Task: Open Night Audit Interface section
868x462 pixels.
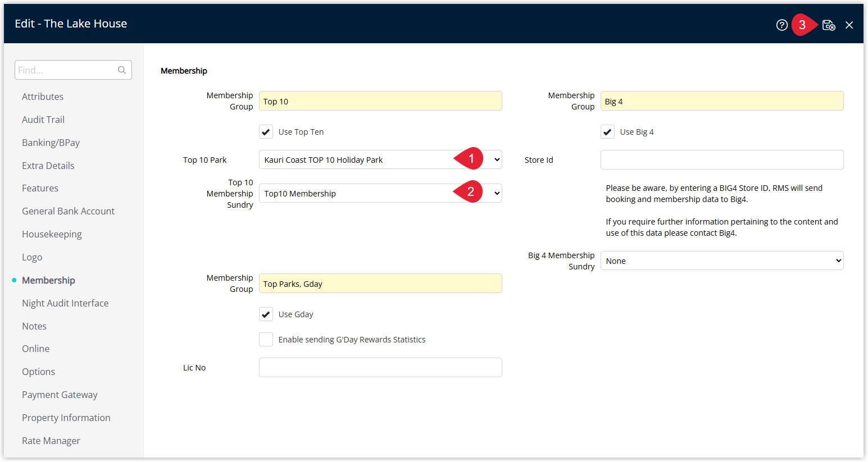Action: pyautogui.click(x=65, y=303)
